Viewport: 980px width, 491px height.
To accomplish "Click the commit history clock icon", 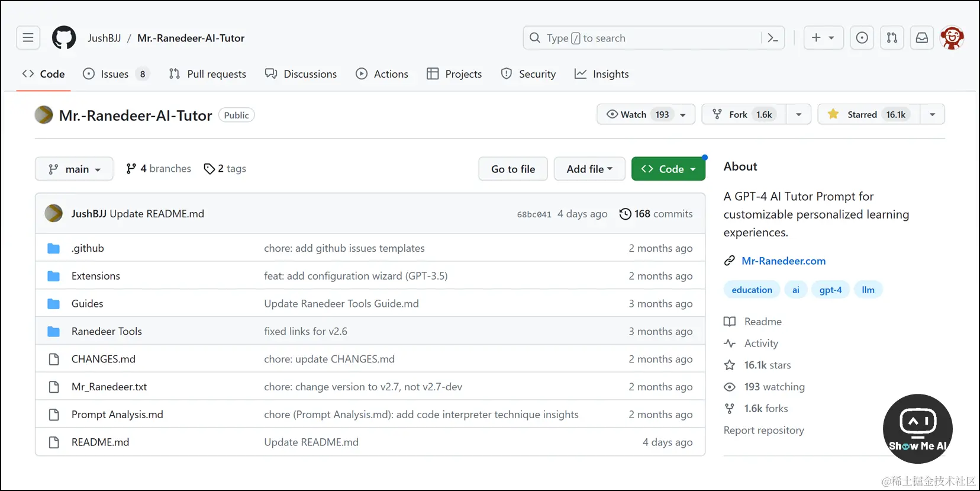I will click(625, 214).
